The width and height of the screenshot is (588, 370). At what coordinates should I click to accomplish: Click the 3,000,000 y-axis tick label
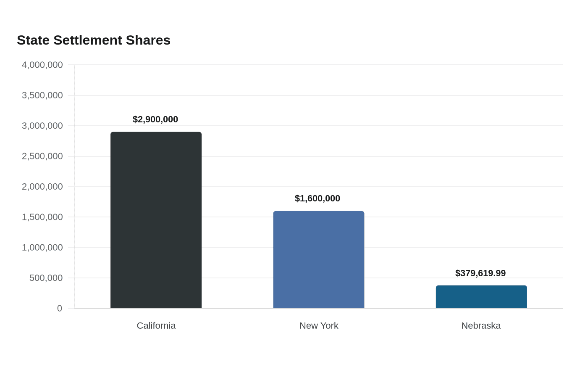pos(42,126)
